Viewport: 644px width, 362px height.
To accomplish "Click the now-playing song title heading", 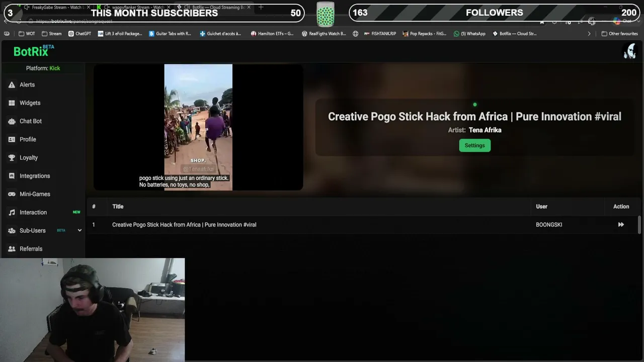I will tap(474, 117).
